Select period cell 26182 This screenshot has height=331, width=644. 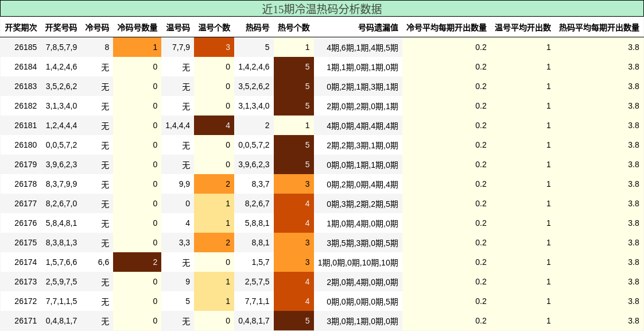[25, 106]
